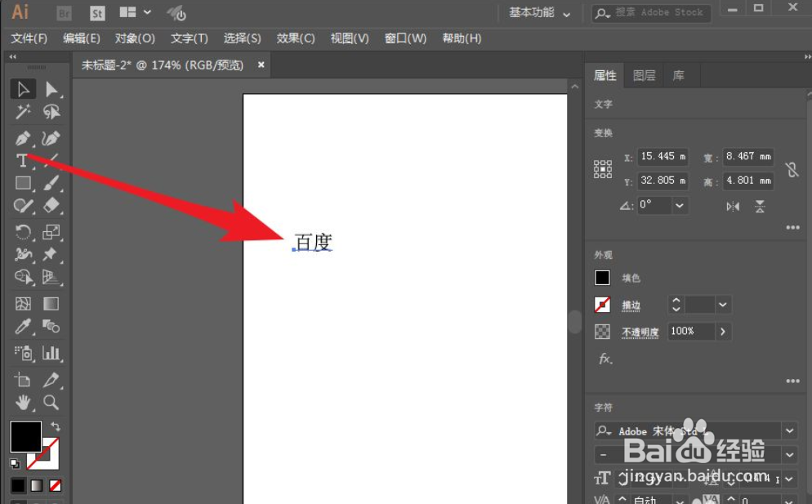
Task: Select the Lasso tool
Action: click(x=51, y=111)
